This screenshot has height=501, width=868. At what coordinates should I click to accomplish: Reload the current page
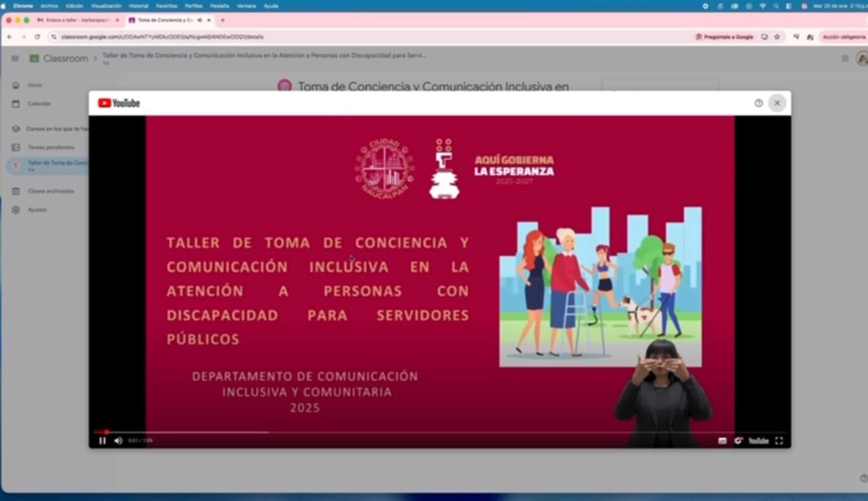point(37,37)
